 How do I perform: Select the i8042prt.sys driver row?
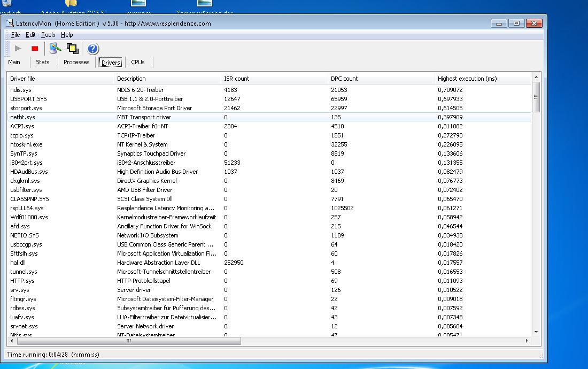(x=269, y=163)
